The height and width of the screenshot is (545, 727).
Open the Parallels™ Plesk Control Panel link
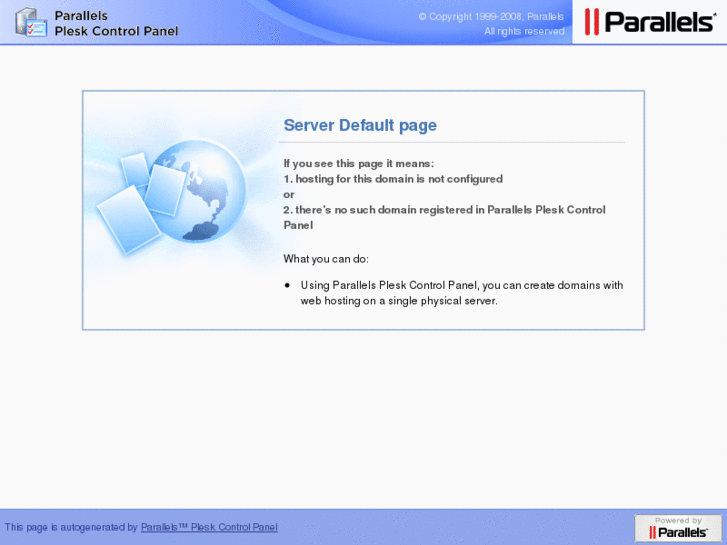click(209, 527)
